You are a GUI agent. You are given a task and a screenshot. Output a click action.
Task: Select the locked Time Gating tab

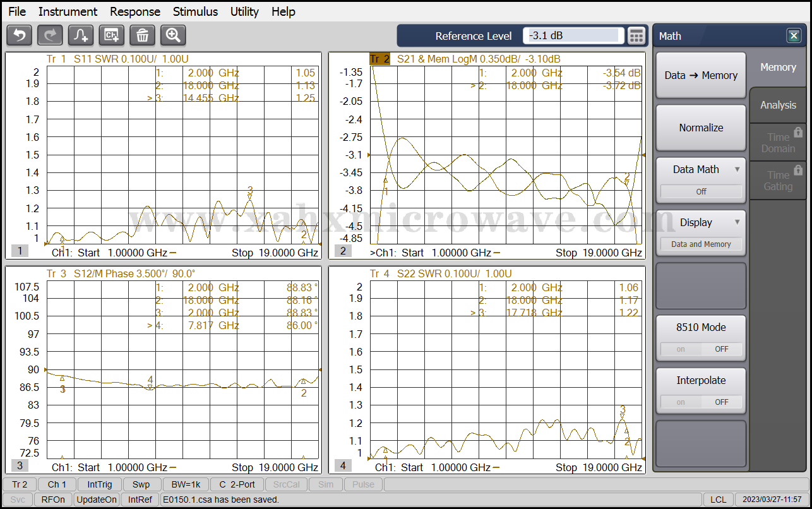[x=778, y=180]
